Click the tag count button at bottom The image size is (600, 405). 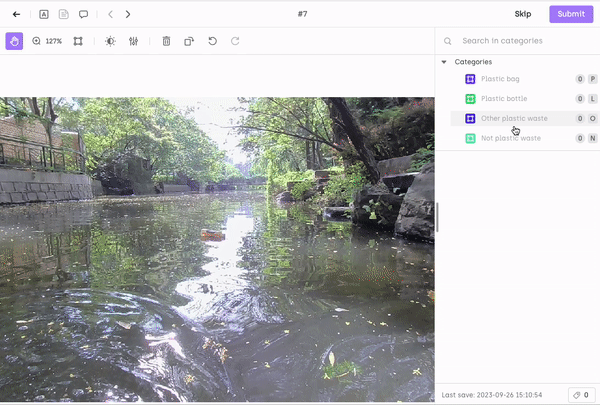tap(581, 395)
